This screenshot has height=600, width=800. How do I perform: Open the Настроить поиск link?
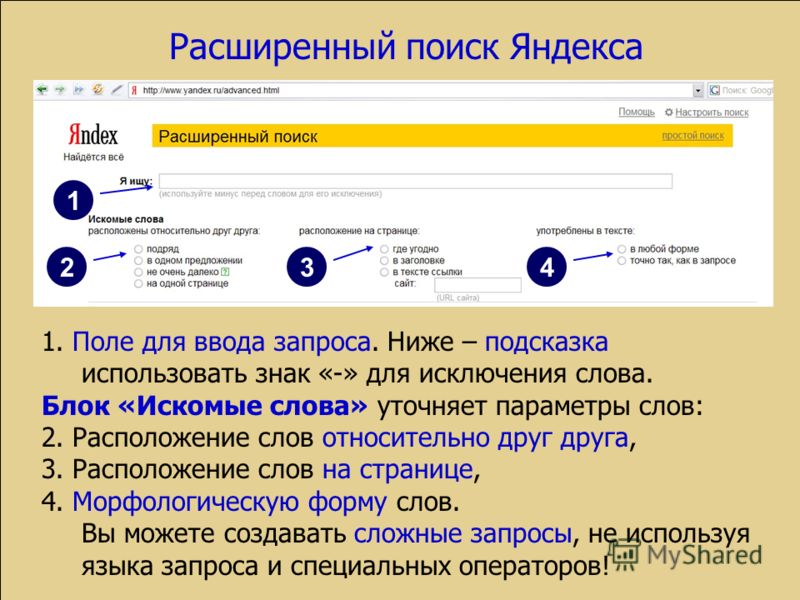click(712, 112)
